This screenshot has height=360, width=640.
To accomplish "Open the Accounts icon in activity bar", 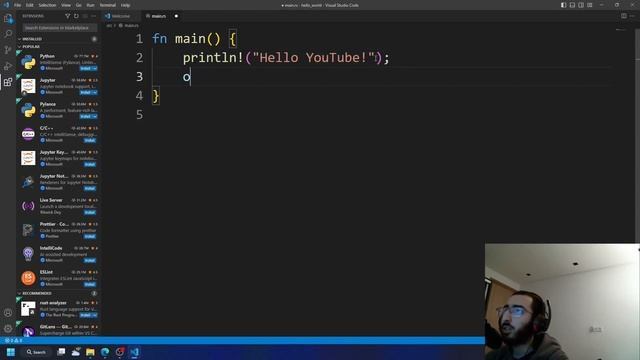I will (x=8, y=313).
